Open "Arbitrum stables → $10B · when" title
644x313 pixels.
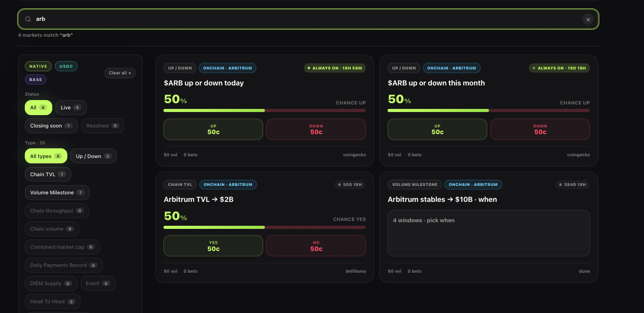pos(442,199)
